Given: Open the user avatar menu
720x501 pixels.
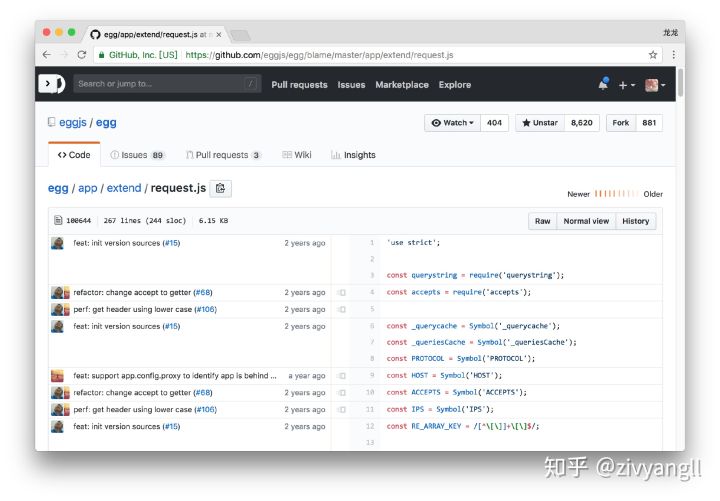Looking at the screenshot, I should [x=655, y=85].
